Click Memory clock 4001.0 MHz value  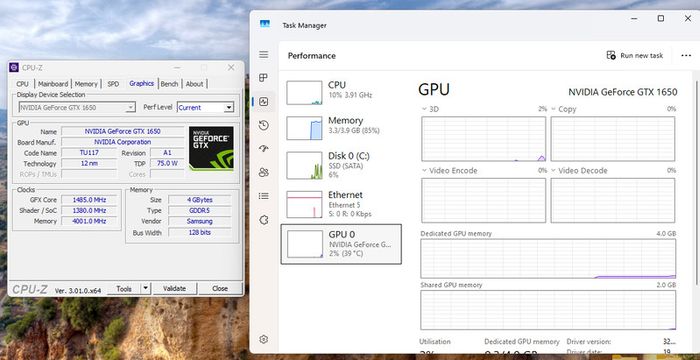[x=90, y=221]
